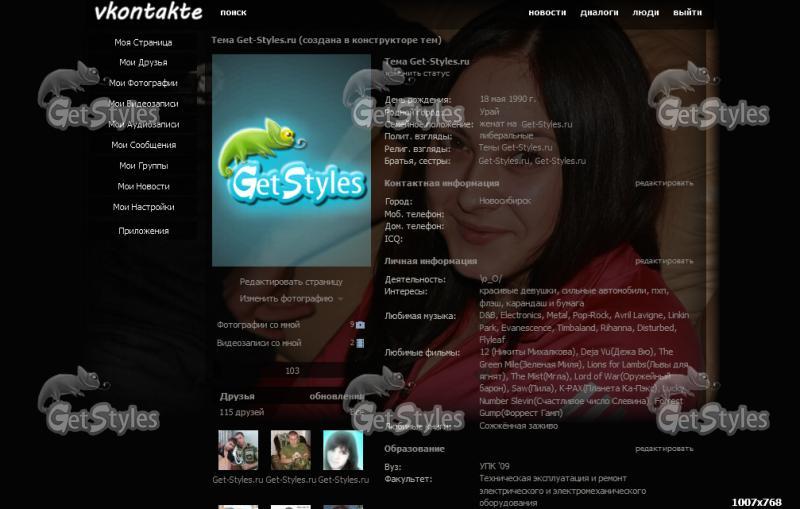Click обновления link in Друзья block
The width and height of the screenshot is (800, 509).
pyautogui.click(x=337, y=396)
